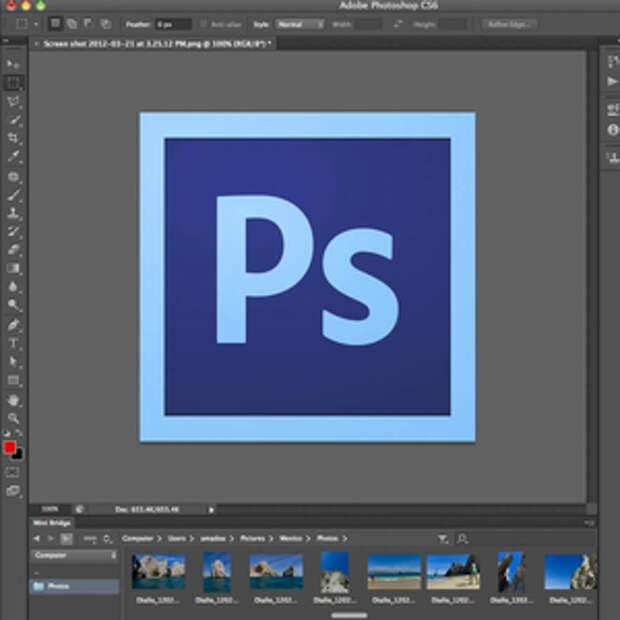Image resolution: width=620 pixels, height=620 pixels.
Task: Go forward in Mini Bridge navigation
Action: click(x=50, y=538)
